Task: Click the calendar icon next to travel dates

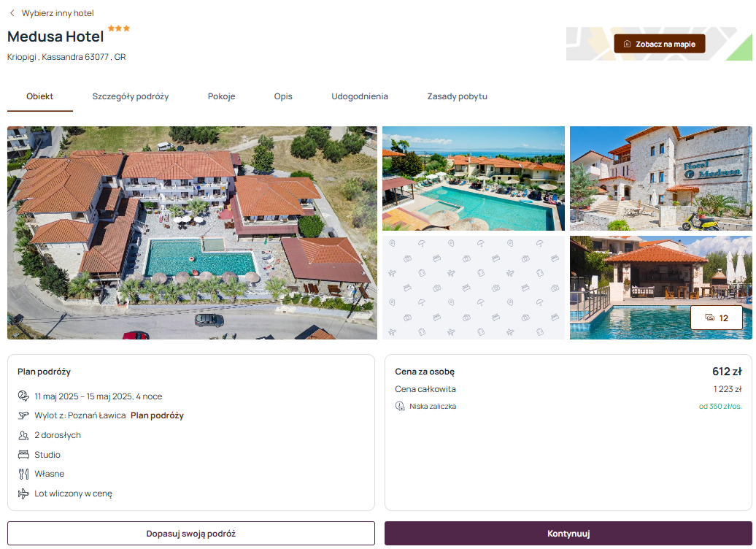Action: (x=23, y=396)
